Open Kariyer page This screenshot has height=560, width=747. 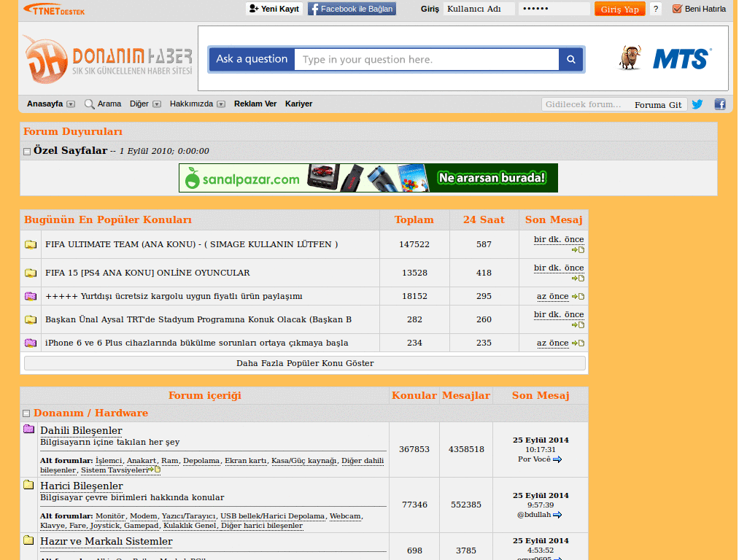298,104
